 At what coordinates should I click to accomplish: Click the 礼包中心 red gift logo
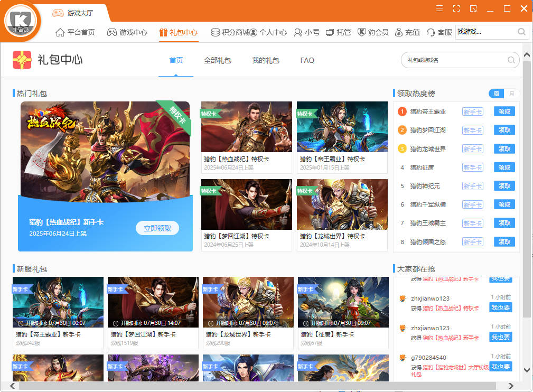pos(22,60)
